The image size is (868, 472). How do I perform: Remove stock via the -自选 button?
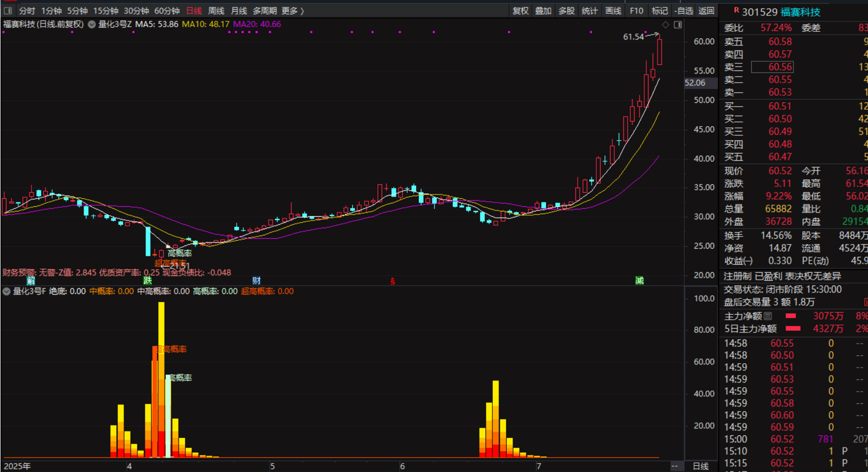pyautogui.click(x=684, y=11)
